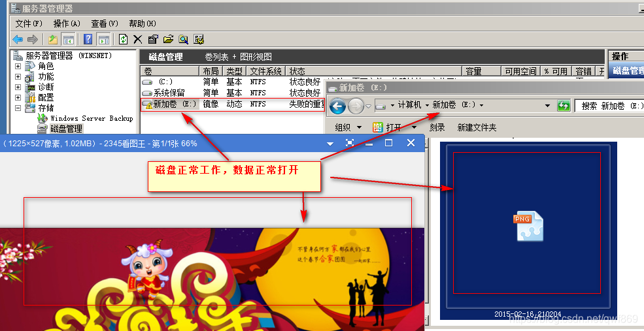The image size is (644, 331).
Task: Click 刻录 in Explorer toolbar
Action: 437,127
